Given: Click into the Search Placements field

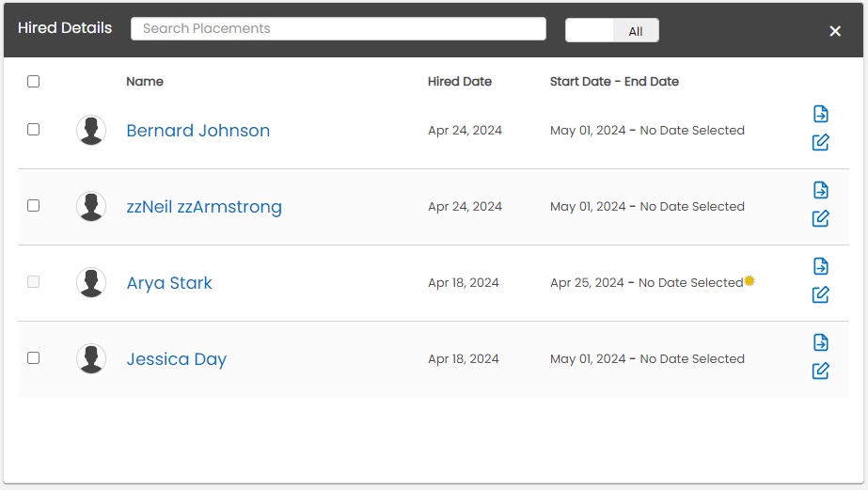Looking at the screenshot, I should click(338, 29).
